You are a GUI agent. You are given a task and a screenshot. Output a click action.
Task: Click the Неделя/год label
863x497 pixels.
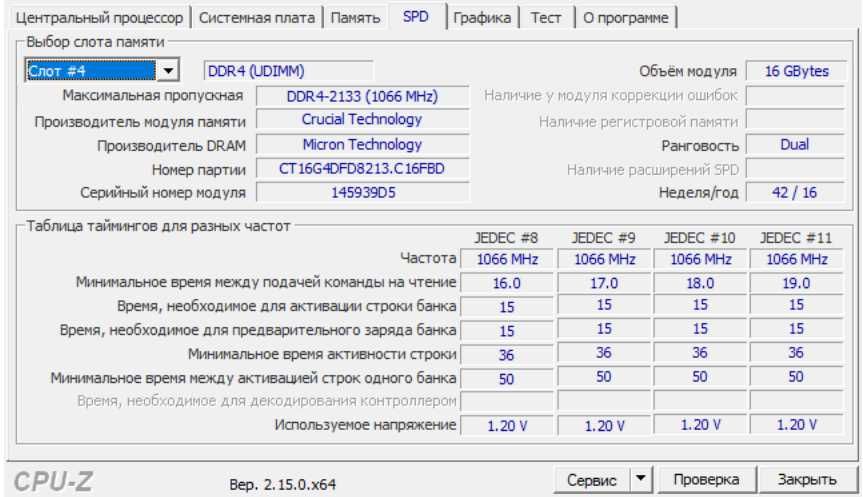click(x=698, y=193)
